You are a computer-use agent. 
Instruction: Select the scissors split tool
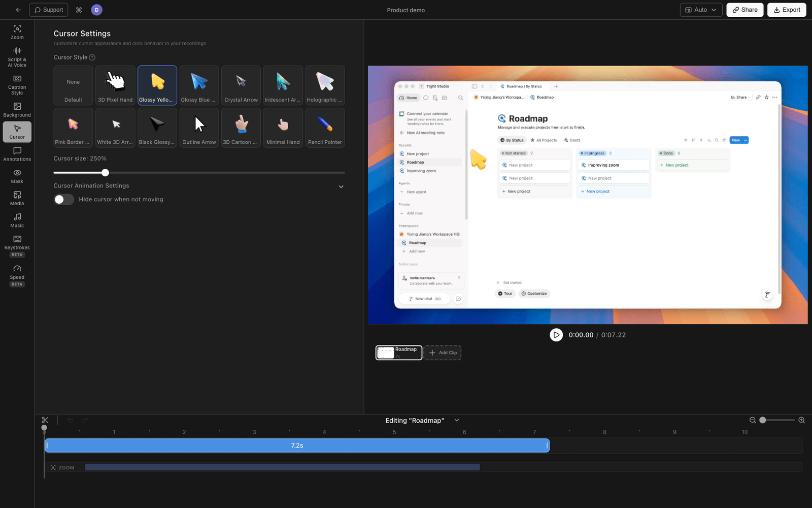pos(45,420)
